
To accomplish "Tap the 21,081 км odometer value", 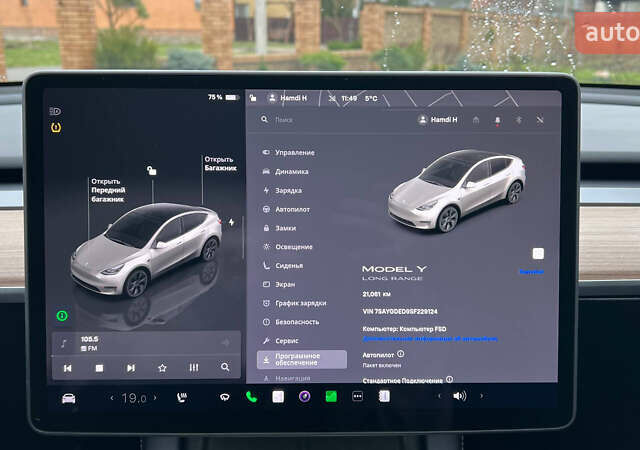I will (x=376, y=294).
